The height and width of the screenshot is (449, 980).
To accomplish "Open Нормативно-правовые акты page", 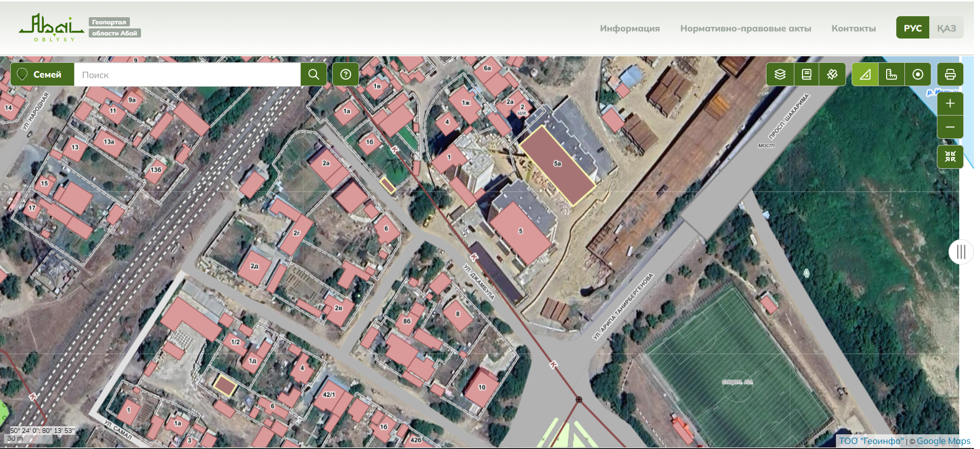I will click(745, 28).
